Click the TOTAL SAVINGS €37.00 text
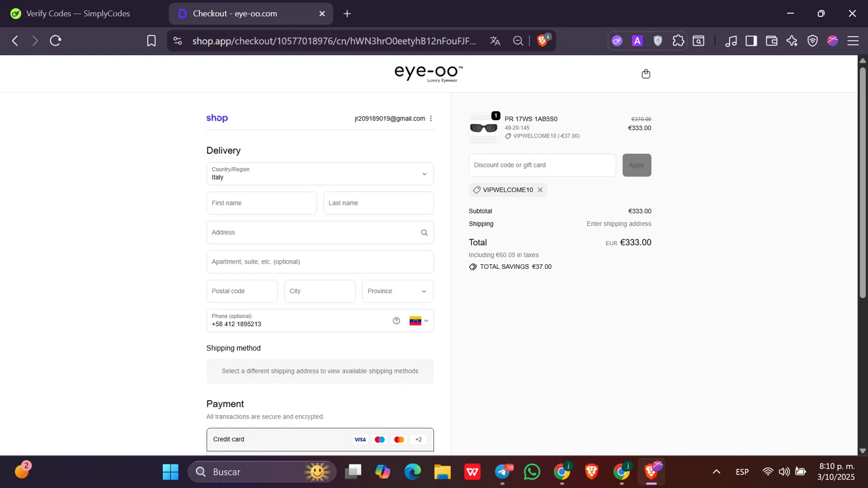This screenshot has height=488, width=868. pyautogui.click(x=516, y=267)
